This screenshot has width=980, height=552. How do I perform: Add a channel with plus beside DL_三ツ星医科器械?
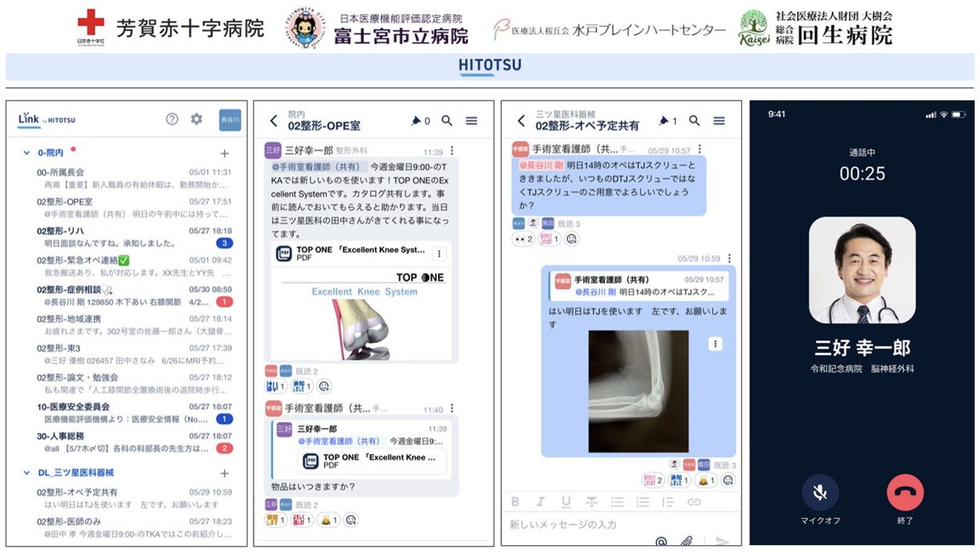[x=225, y=473]
